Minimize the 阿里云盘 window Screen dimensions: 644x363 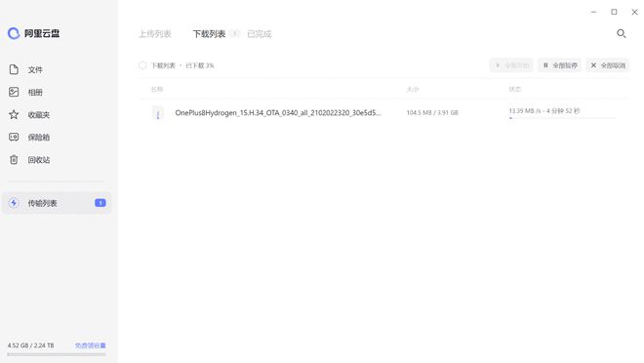point(593,12)
